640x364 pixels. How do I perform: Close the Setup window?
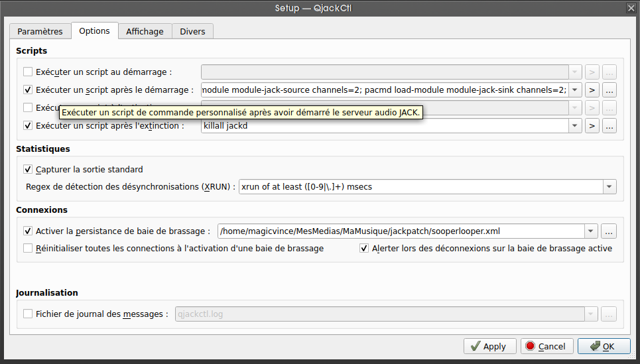click(x=630, y=8)
